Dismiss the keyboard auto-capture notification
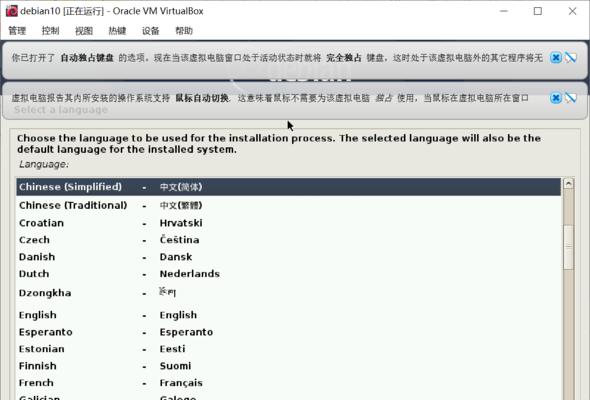This screenshot has width=590, height=400. pos(556,58)
